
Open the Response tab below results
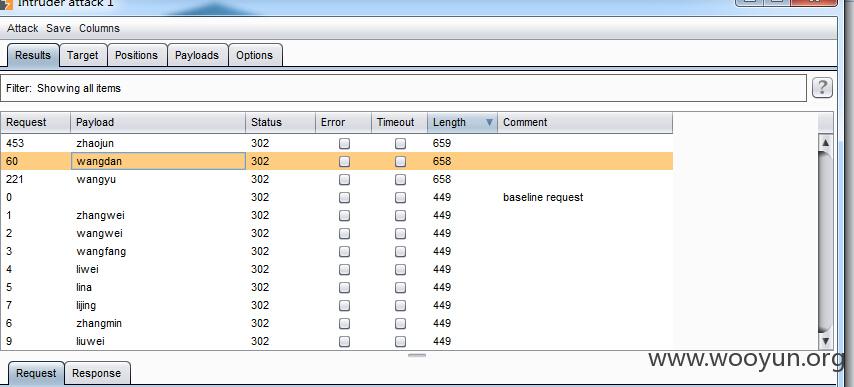coord(96,373)
